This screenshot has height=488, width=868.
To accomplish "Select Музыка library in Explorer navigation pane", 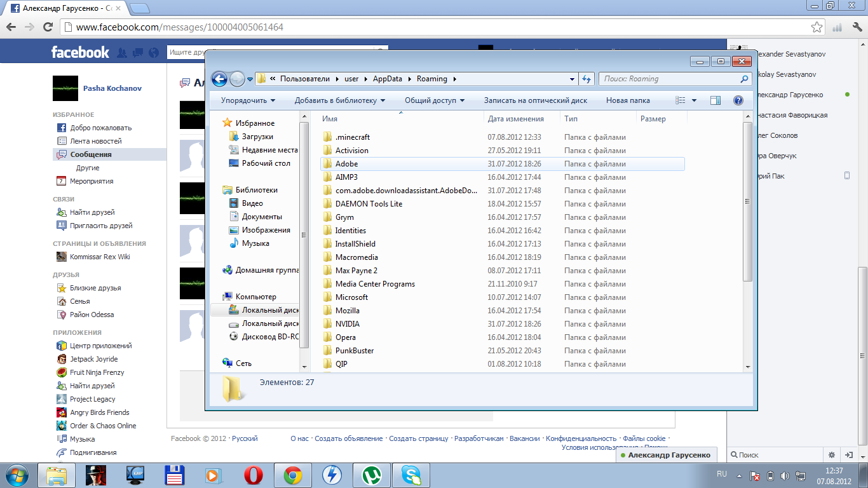I will pos(255,243).
